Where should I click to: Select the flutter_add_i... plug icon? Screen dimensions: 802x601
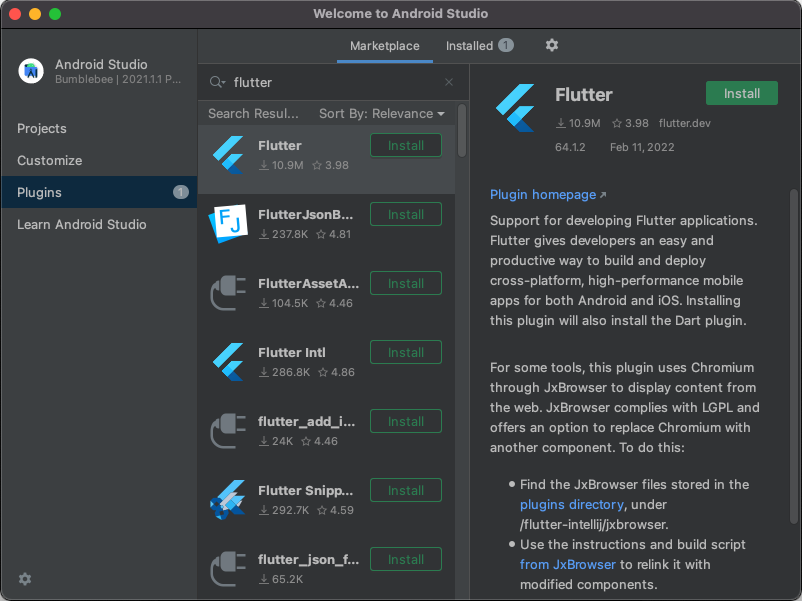pyautogui.click(x=228, y=431)
